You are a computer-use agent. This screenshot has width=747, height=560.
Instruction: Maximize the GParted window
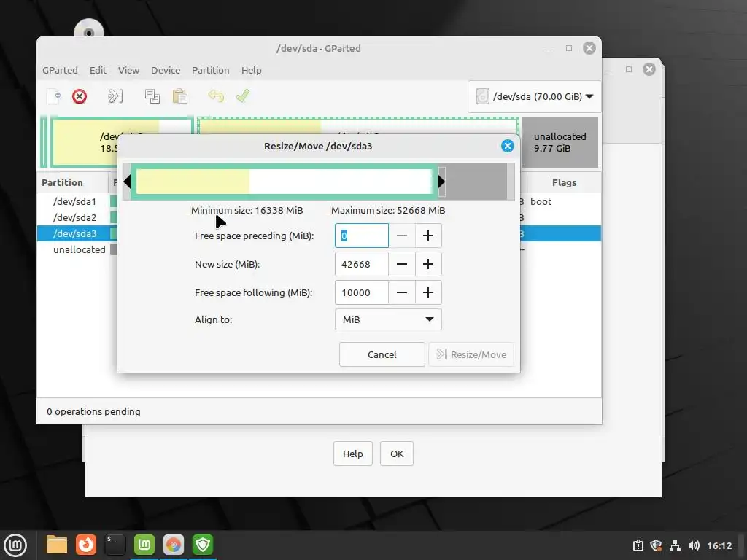[x=569, y=48]
